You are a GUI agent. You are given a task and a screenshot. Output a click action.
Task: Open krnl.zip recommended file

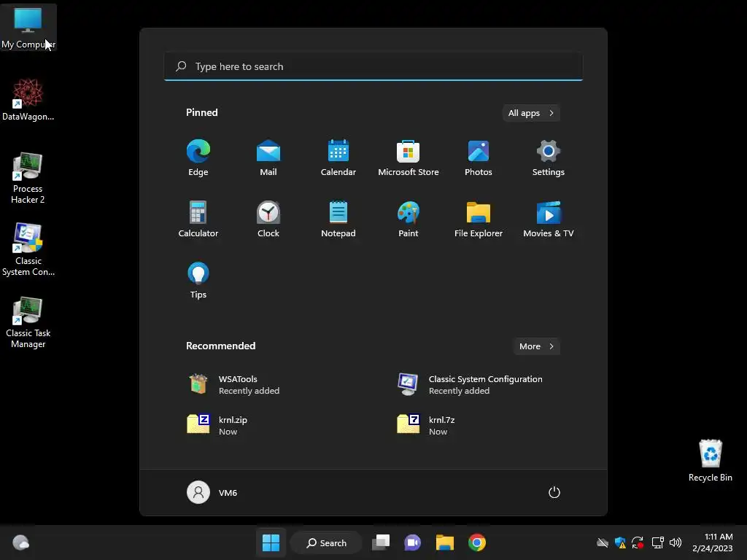(217, 425)
